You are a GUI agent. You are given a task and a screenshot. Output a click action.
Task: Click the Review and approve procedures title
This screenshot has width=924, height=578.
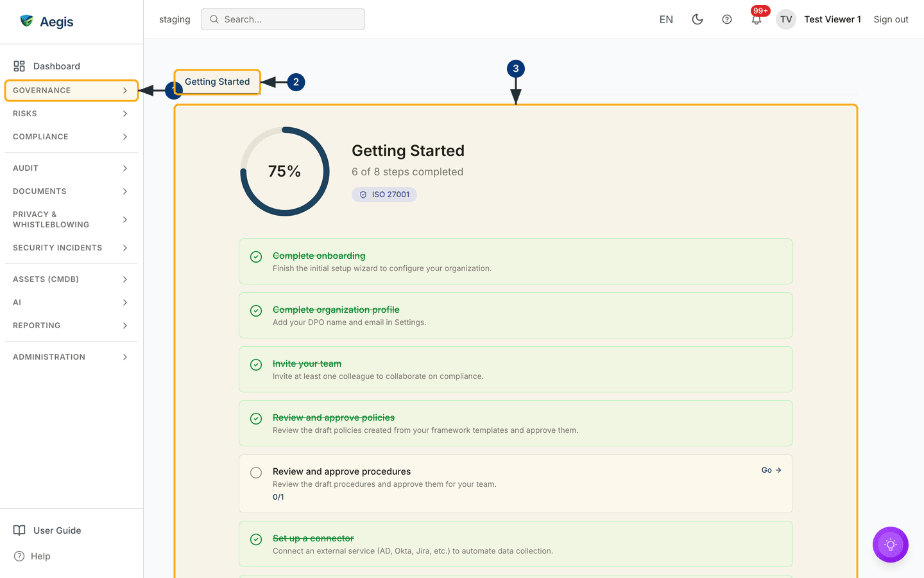tap(341, 471)
